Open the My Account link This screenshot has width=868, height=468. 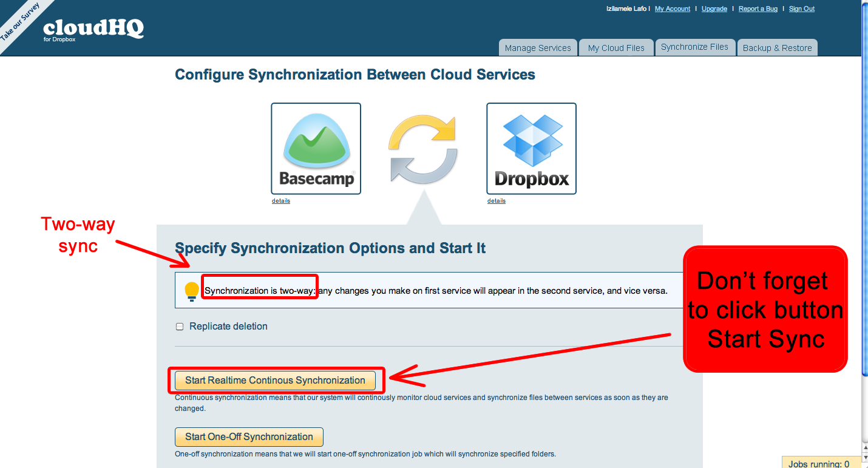click(x=673, y=9)
